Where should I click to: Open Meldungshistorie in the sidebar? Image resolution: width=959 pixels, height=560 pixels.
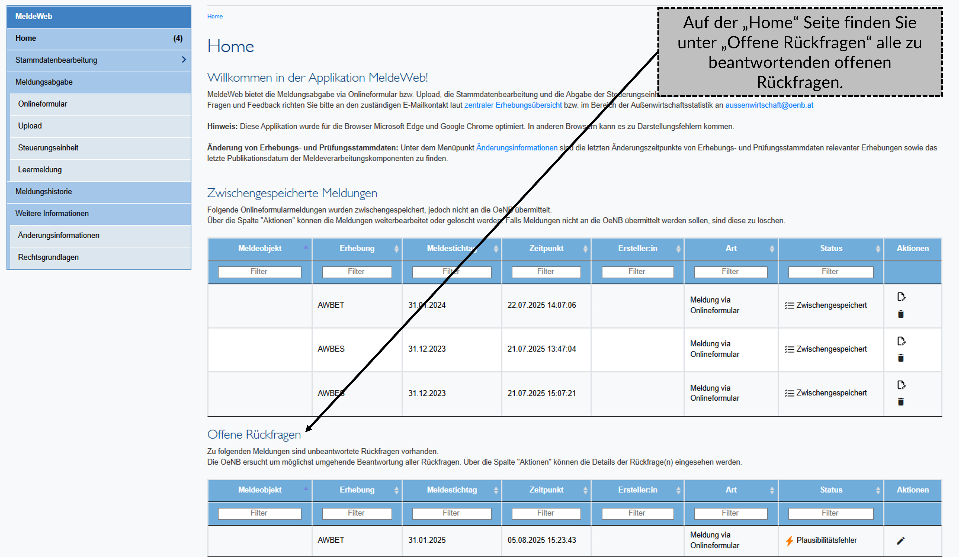coord(43,191)
